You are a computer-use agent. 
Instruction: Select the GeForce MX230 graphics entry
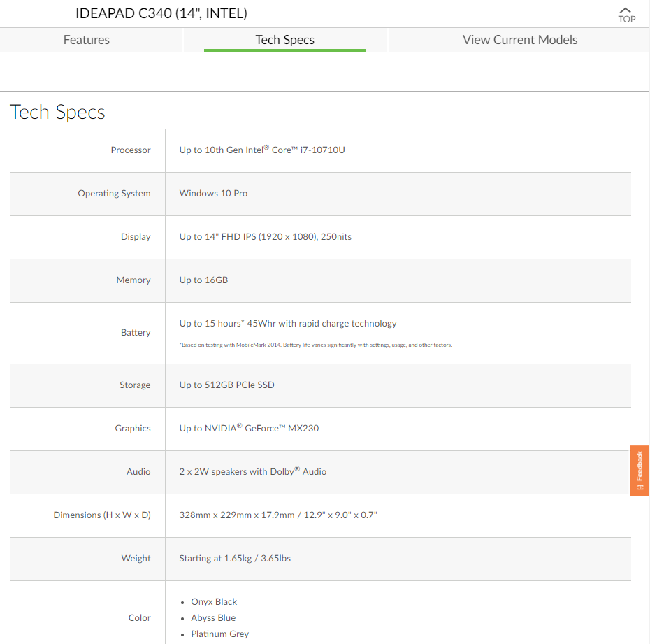[x=250, y=428]
